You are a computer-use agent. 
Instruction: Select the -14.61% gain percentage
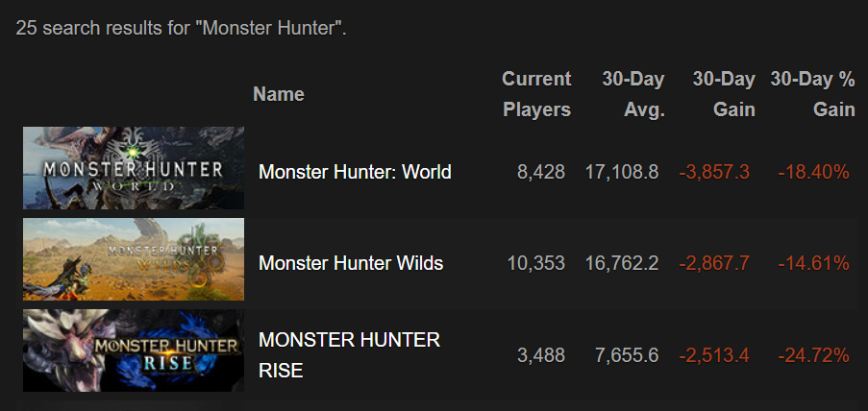click(813, 263)
